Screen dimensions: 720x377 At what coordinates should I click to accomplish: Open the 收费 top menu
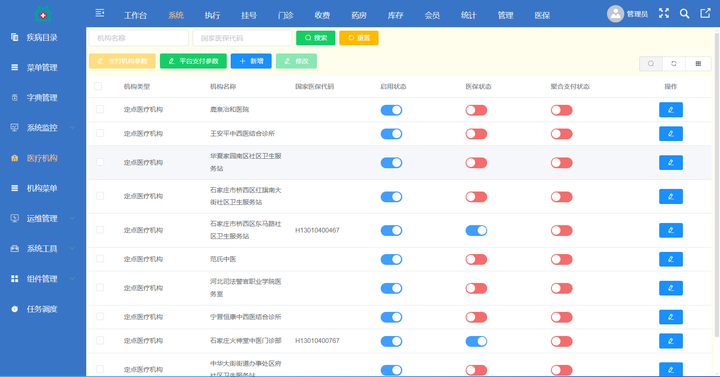coord(322,16)
